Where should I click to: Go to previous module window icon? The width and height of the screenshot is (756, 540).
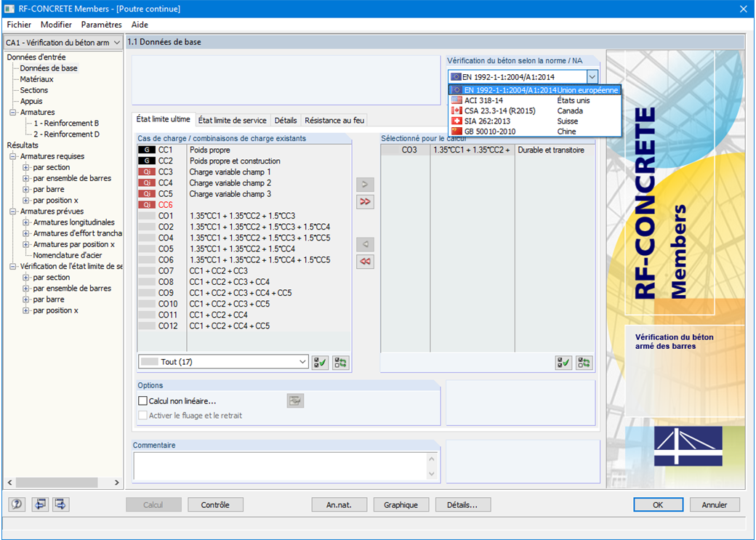pos(39,504)
